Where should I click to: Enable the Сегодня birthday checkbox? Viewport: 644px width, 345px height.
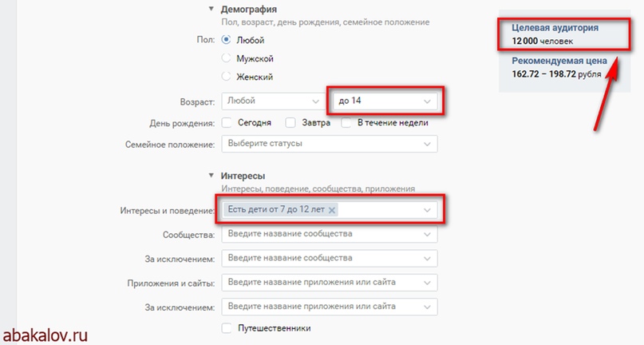click(227, 122)
